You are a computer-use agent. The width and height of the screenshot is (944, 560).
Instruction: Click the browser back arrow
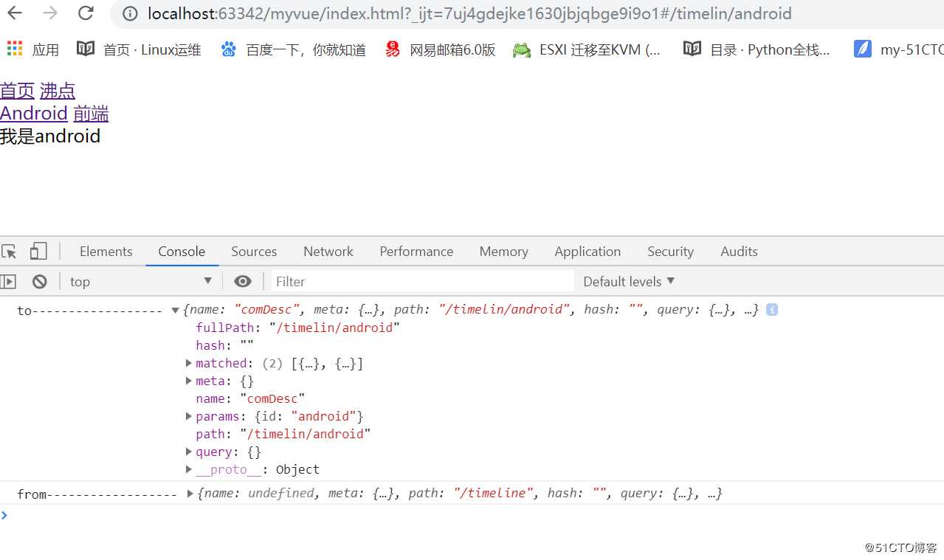[x=14, y=13]
